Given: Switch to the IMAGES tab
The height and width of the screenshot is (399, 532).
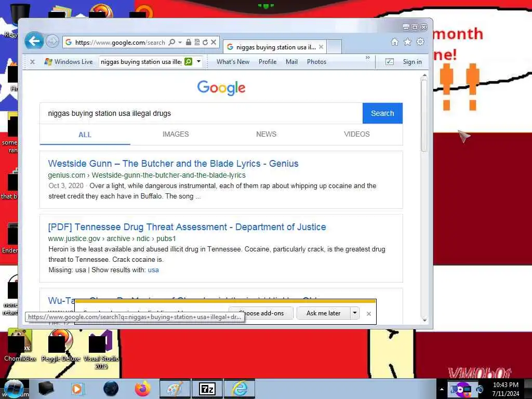Looking at the screenshot, I should [176, 135].
